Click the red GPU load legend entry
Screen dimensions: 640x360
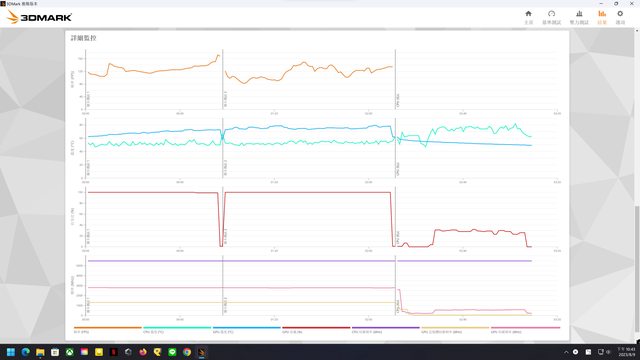pyautogui.click(x=316, y=330)
